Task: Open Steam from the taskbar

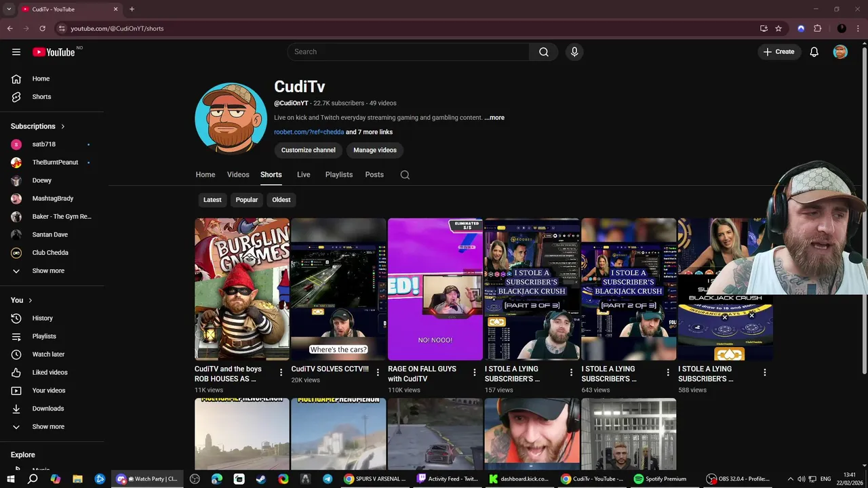Action: [261, 479]
